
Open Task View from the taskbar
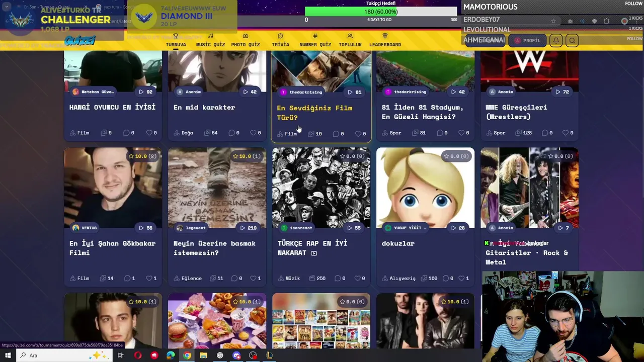(121, 355)
